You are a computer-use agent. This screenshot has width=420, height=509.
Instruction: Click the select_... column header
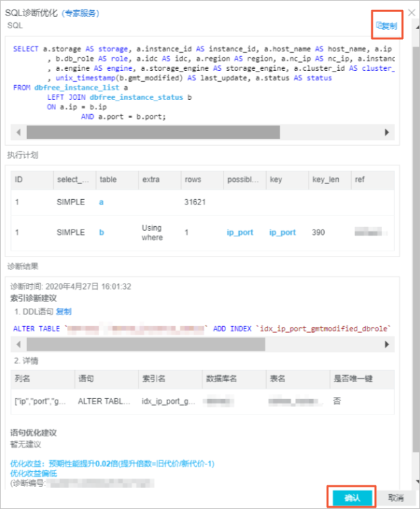coord(75,180)
